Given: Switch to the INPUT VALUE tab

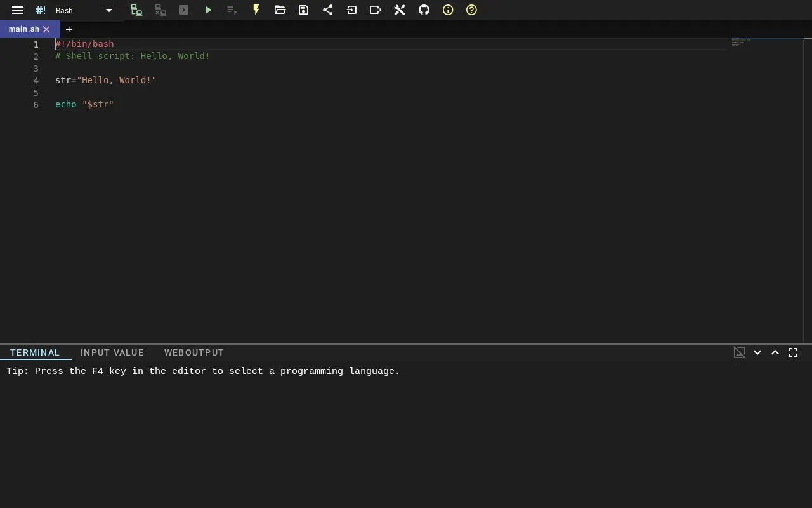Looking at the screenshot, I should click(112, 352).
